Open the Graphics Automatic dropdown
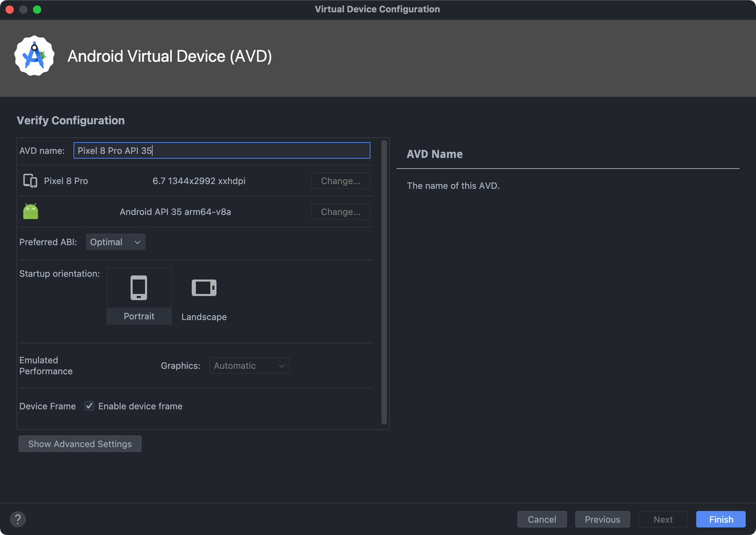756x535 pixels. [250, 366]
